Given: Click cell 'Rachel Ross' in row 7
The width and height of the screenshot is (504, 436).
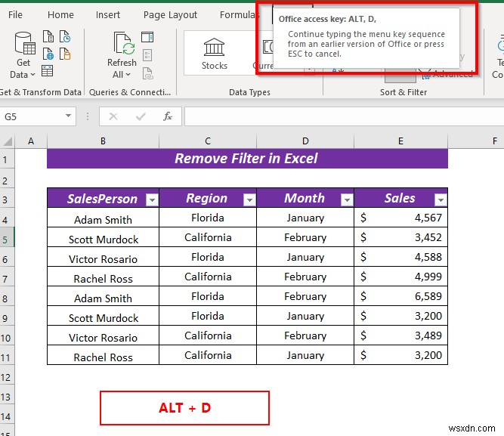Looking at the screenshot, I should 103,278.
